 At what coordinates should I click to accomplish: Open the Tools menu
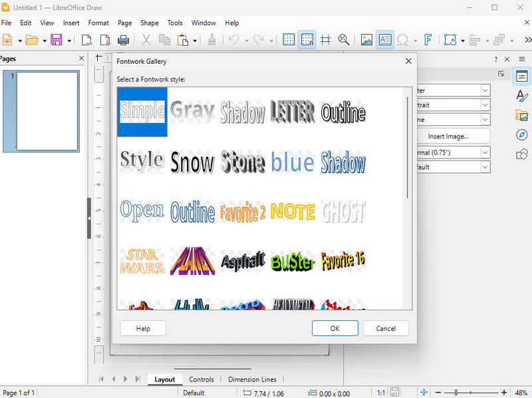tap(175, 23)
